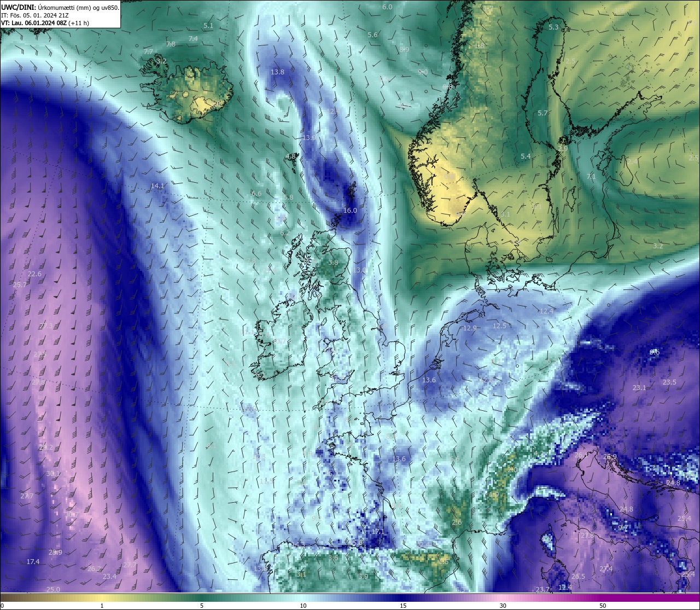Click the 23.1 value on the map
This screenshot has width=700, height=610.
click(639, 388)
